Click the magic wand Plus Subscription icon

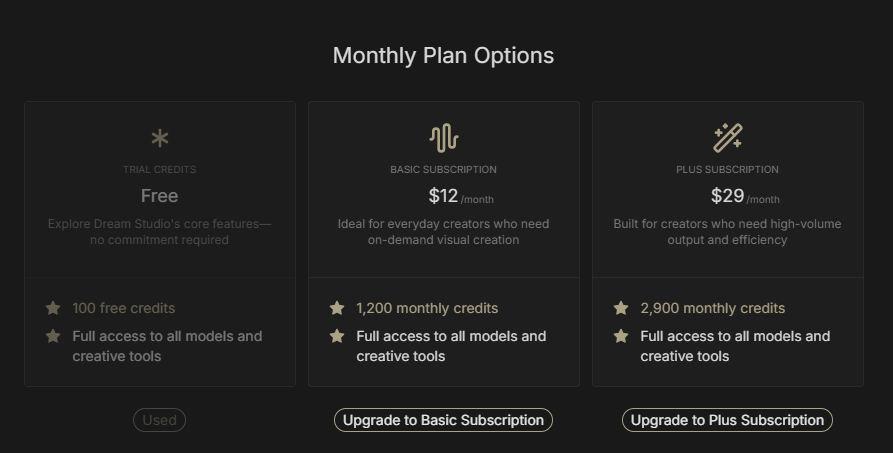click(x=727, y=138)
